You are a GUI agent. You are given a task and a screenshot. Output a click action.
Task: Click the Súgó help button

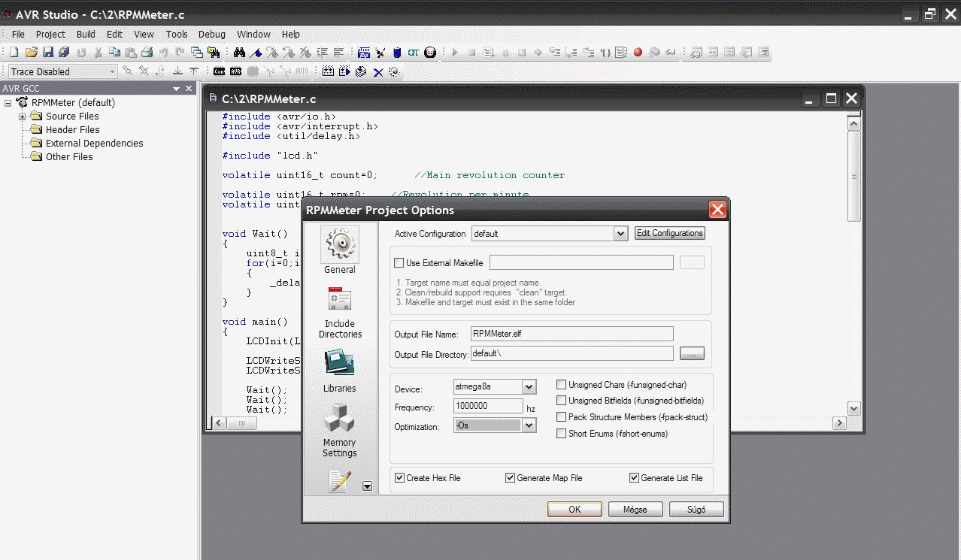point(696,509)
